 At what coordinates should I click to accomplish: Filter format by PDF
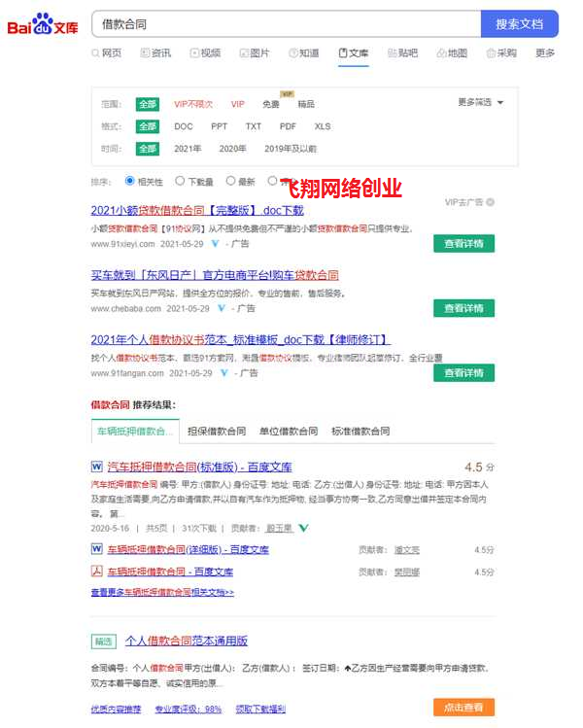pos(288,126)
